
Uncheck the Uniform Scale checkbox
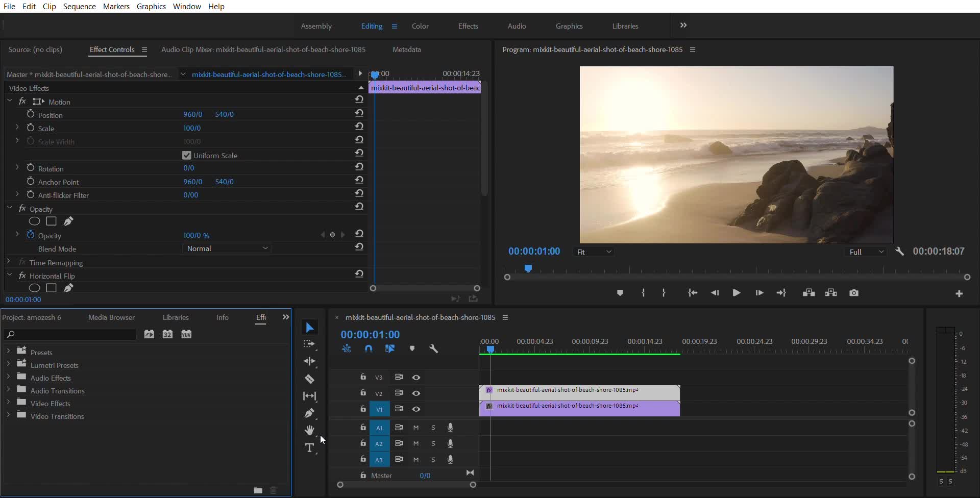pos(187,156)
